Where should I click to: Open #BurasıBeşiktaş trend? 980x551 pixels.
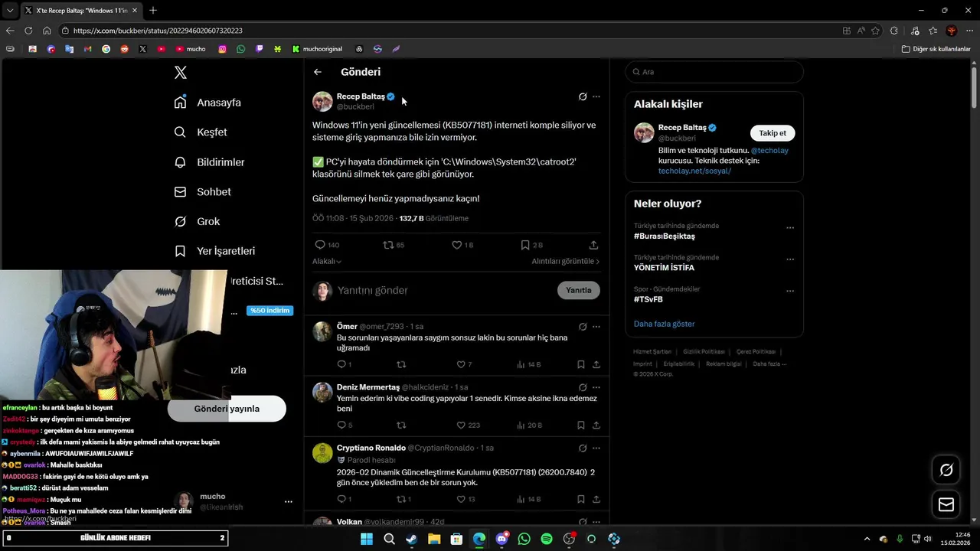(x=665, y=236)
